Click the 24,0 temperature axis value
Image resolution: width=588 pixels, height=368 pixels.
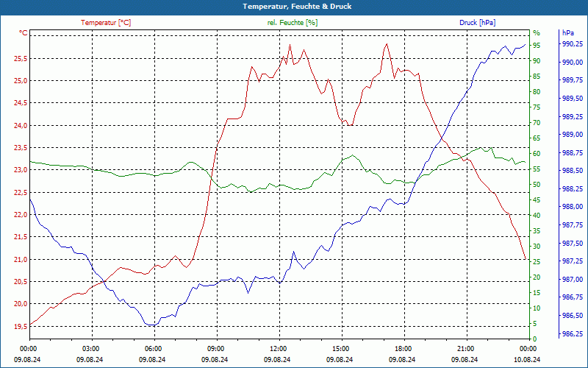(21, 125)
